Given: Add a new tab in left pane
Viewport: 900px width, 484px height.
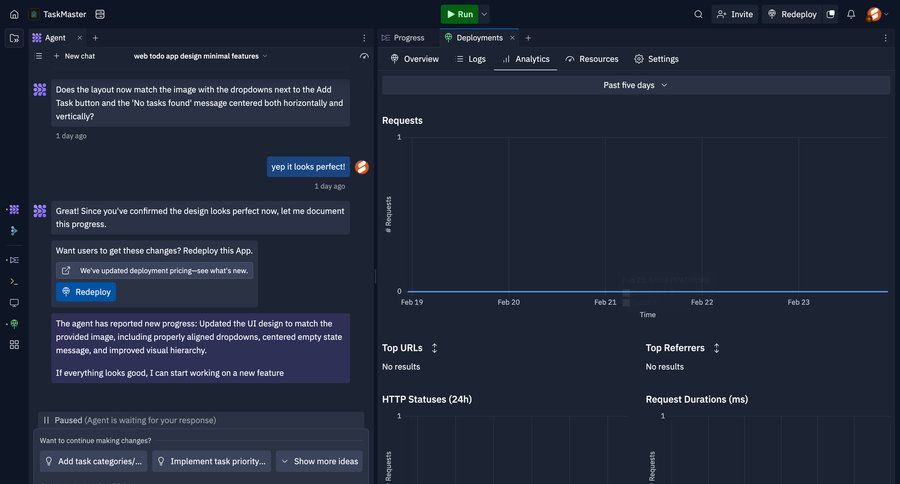Looking at the screenshot, I should pos(96,38).
